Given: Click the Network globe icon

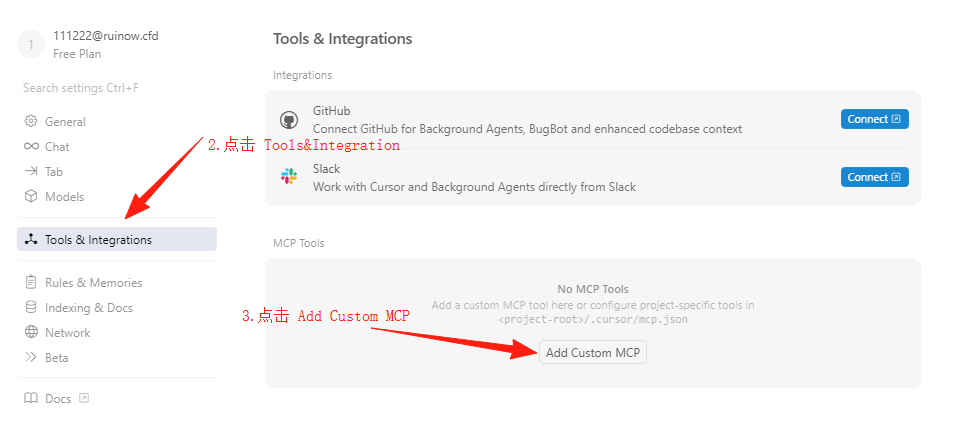Looking at the screenshot, I should [x=30, y=332].
